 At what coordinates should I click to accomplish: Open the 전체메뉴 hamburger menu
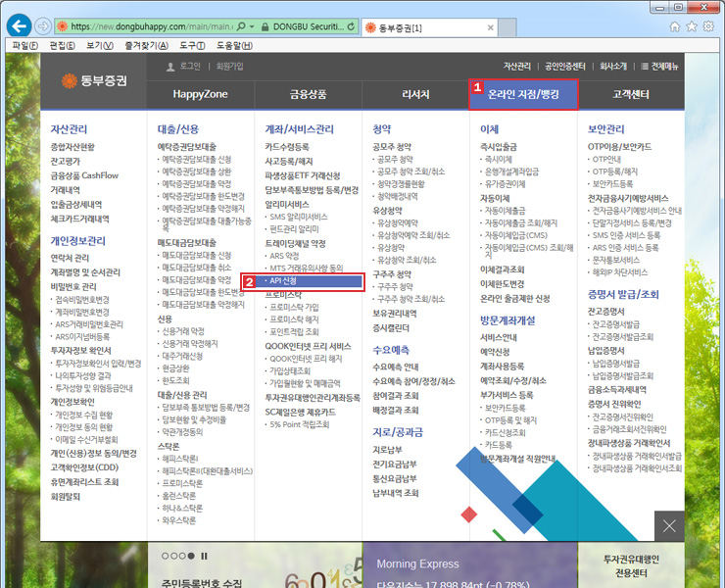[659, 67]
